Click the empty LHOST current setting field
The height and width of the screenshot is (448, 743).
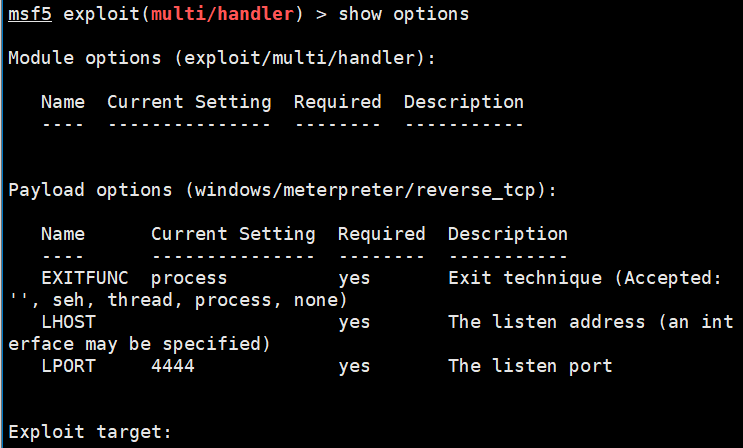tap(233, 322)
